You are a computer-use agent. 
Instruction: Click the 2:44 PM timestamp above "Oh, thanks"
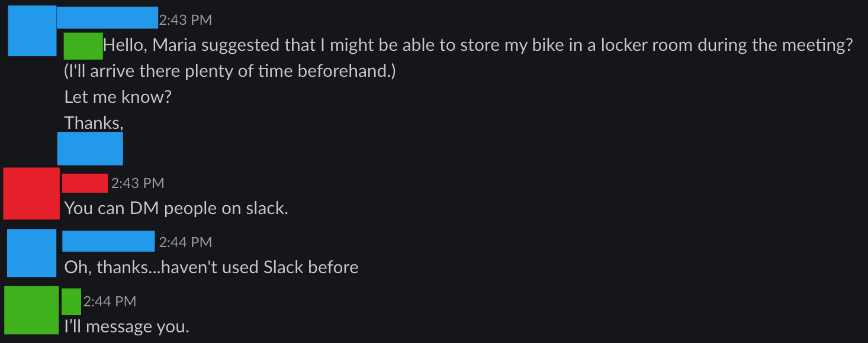[x=185, y=242]
